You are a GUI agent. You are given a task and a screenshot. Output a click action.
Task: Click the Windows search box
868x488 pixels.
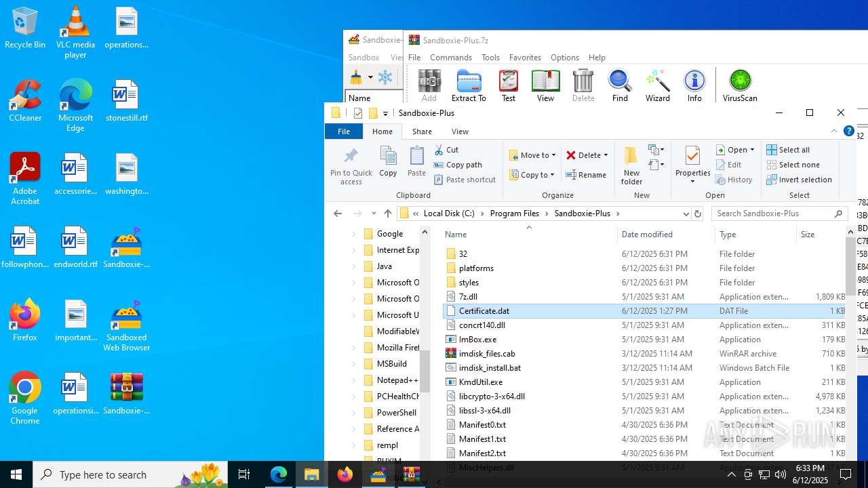130,474
